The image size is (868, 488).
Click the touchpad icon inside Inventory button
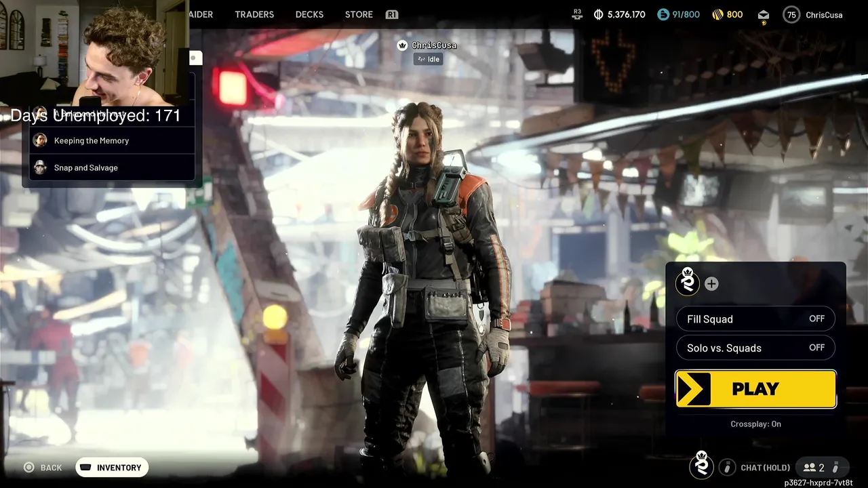[x=85, y=467]
